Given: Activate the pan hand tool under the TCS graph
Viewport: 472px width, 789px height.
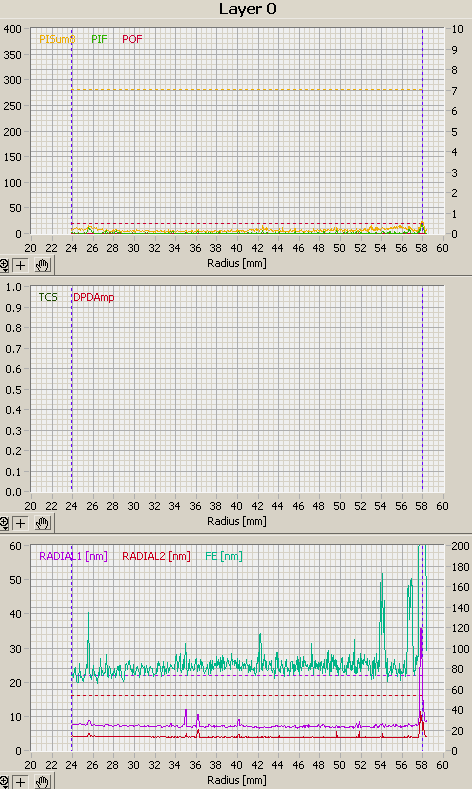Looking at the screenshot, I should pyautogui.click(x=42, y=523).
